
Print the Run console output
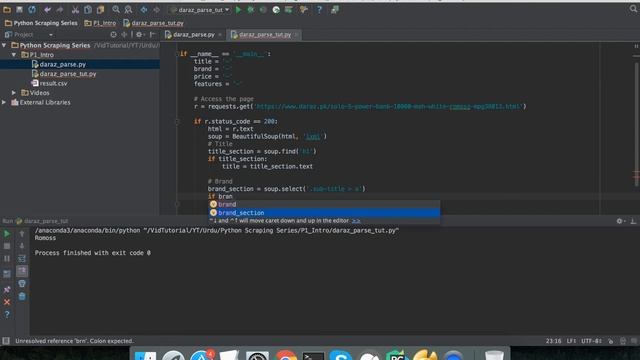pos(22,284)
